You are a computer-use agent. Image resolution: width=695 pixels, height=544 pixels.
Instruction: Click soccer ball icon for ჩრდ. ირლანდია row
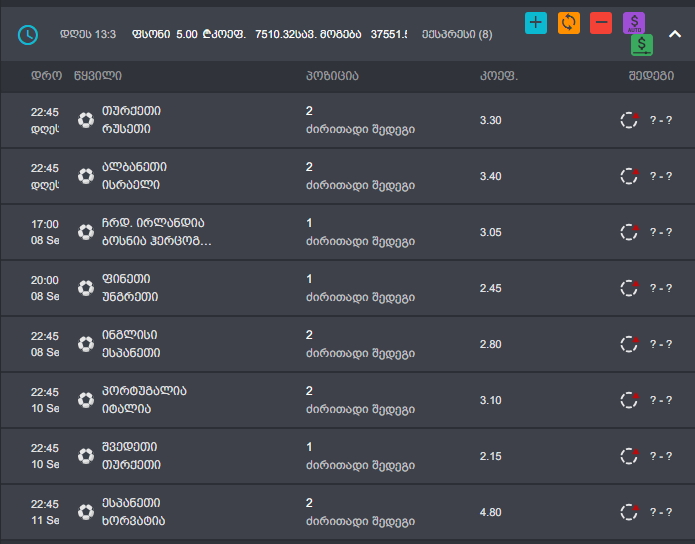(x=86, y=232)
